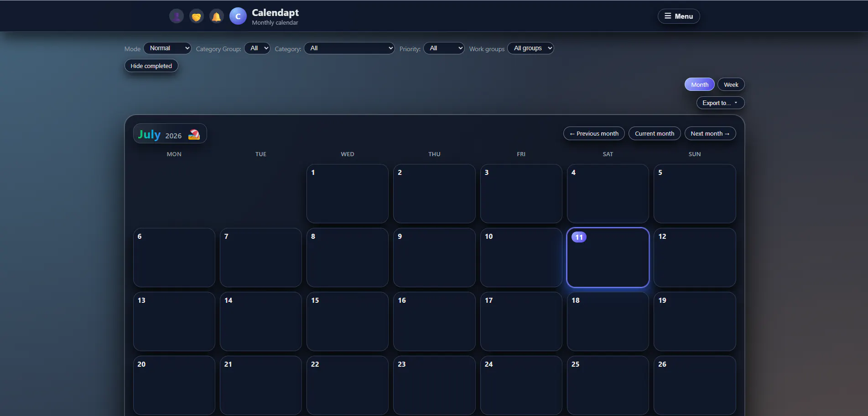868x416 pixels.
Task: Open the Category Group dropdown
Action: tap(257, 48)
